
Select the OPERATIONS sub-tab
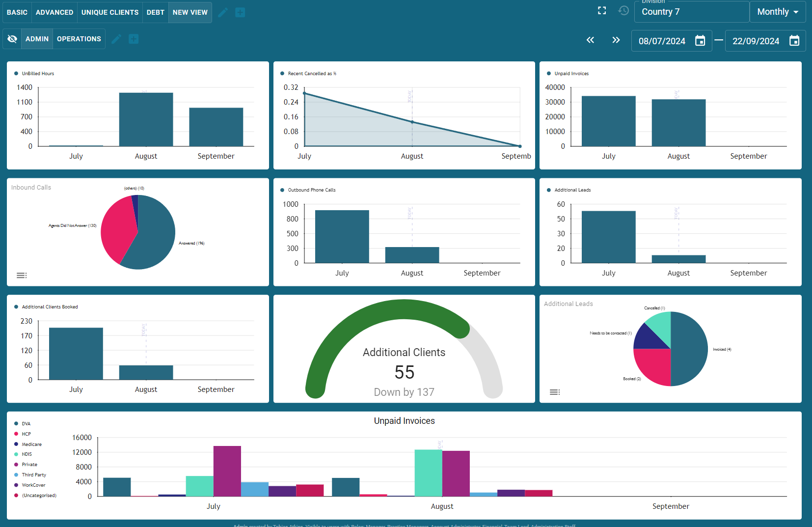(79, 39)
